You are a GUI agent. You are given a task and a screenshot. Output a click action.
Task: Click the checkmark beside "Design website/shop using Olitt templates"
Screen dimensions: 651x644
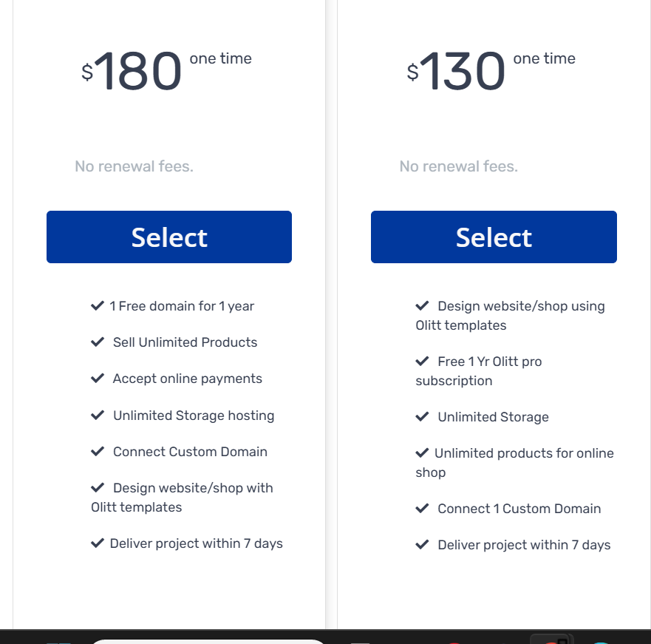tap(422, 306)
